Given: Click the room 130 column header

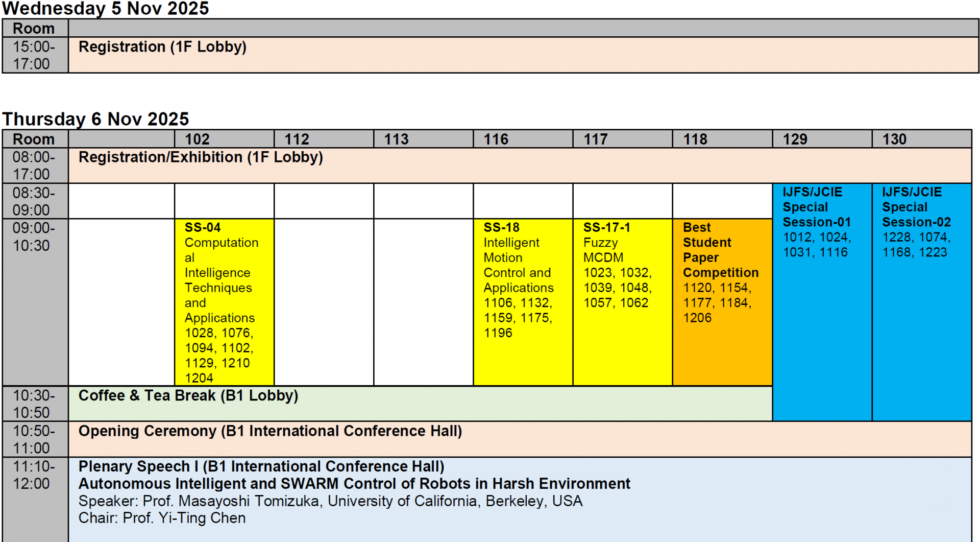Looking at the screenshot, I should click(x=894, y=139).
